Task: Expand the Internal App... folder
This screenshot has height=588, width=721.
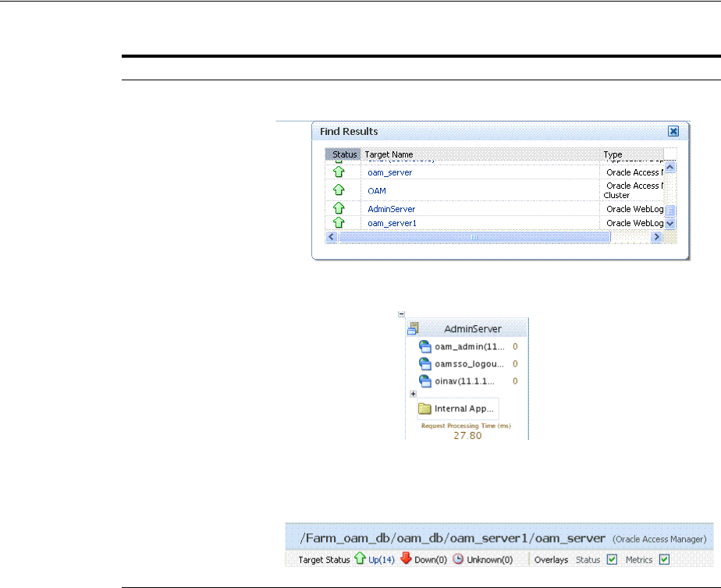Action: [413, 394]
